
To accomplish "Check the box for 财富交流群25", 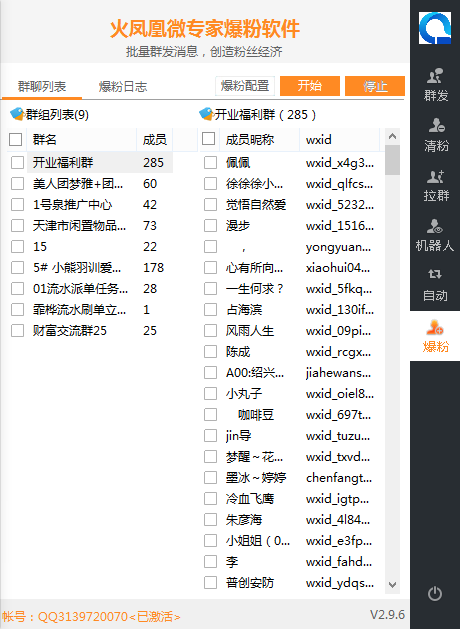I will 17,331.
